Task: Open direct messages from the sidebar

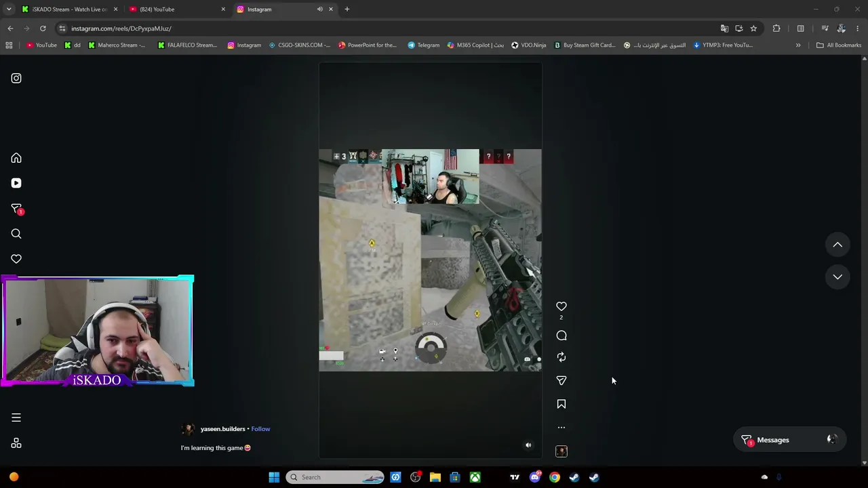Action: (x=17, y=209)
